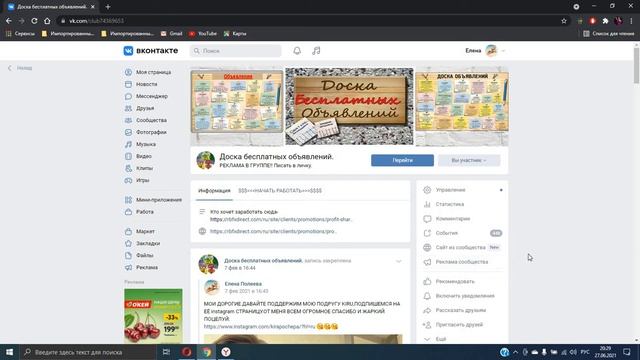Open Моя страница in sidebar
The height and width of the screenshot is (360, 640).
click(153, 72)
